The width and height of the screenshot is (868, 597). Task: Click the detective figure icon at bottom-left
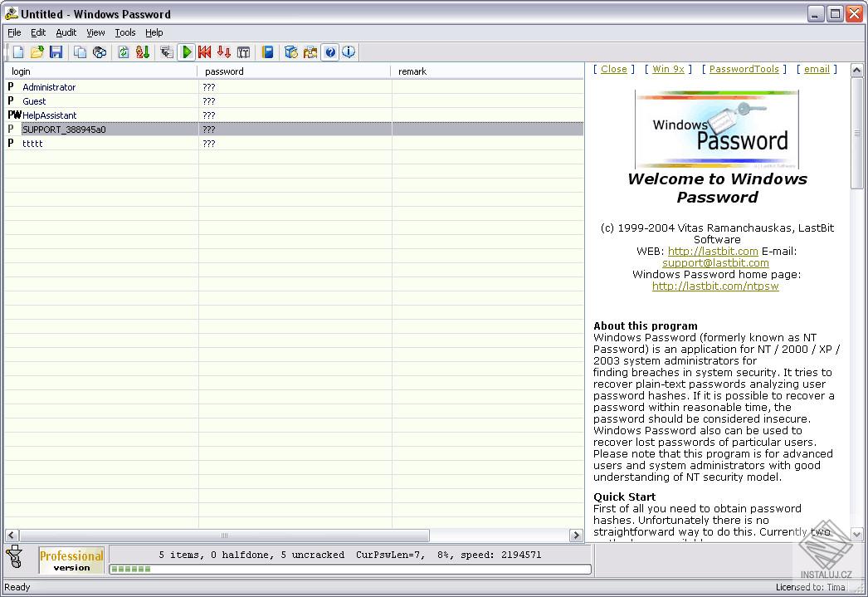point(14,557)
